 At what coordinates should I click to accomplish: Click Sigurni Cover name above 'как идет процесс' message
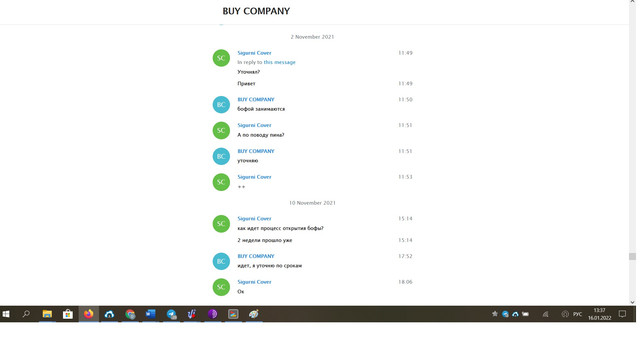click(x=254, y=218)
